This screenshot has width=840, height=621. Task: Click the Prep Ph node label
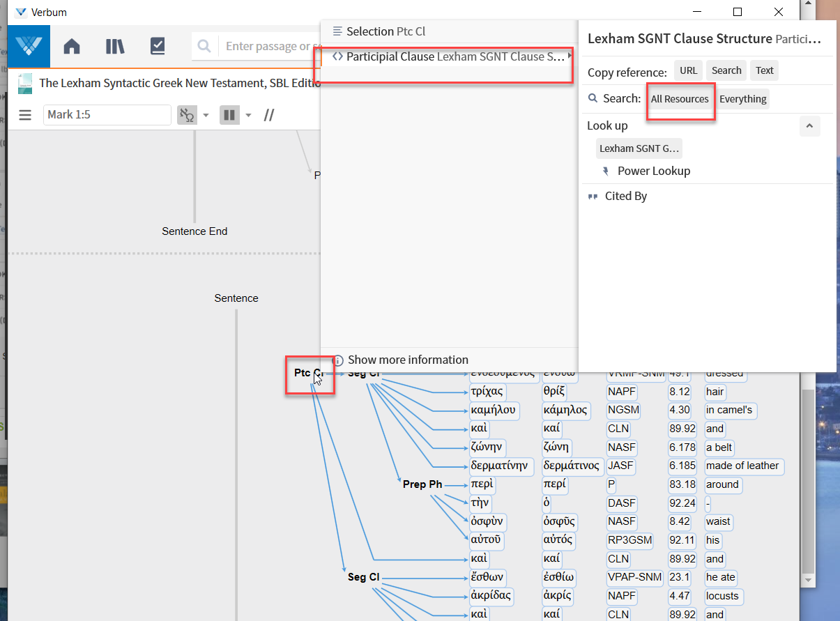pyautogui.click(x=422, y=484)
